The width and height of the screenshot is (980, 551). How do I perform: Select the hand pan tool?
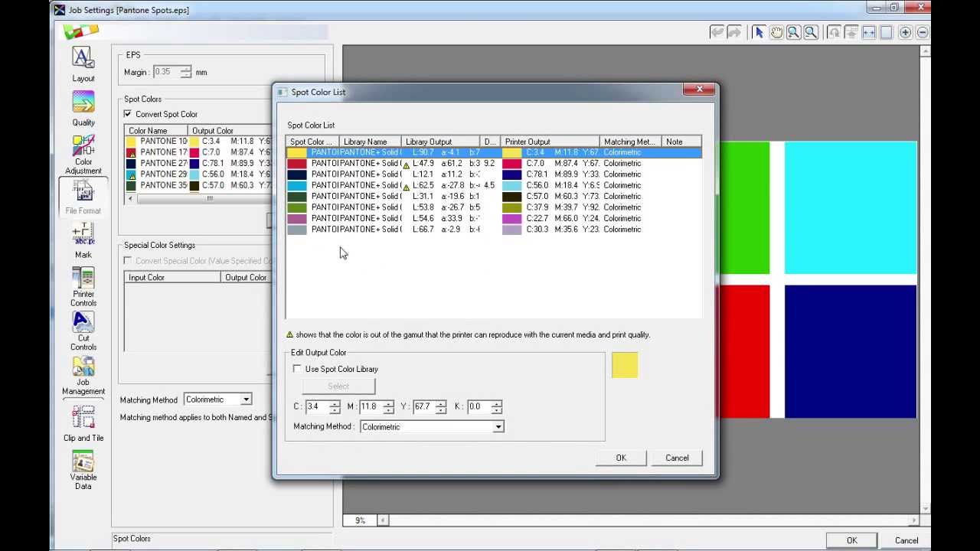point(776,32)
